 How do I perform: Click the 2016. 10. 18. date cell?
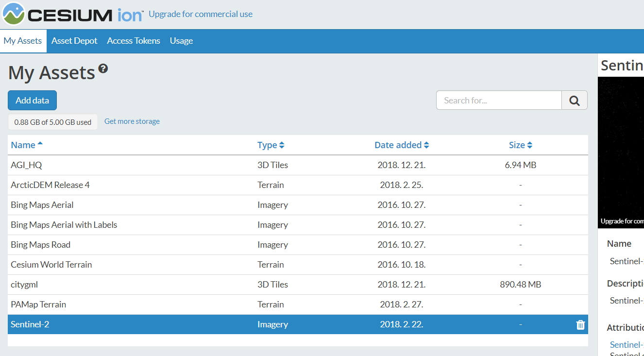402,265
